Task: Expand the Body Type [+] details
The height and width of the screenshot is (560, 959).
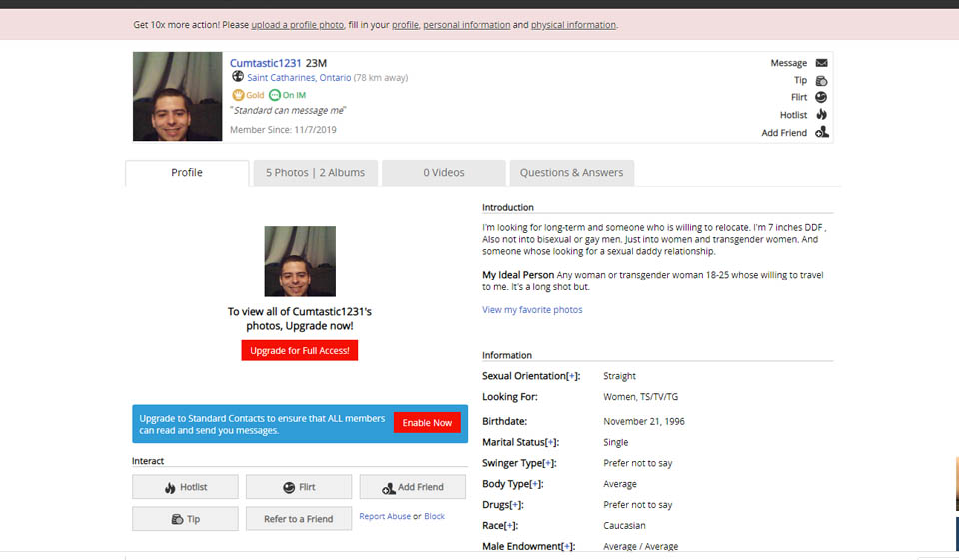Action: pos(535,484)
